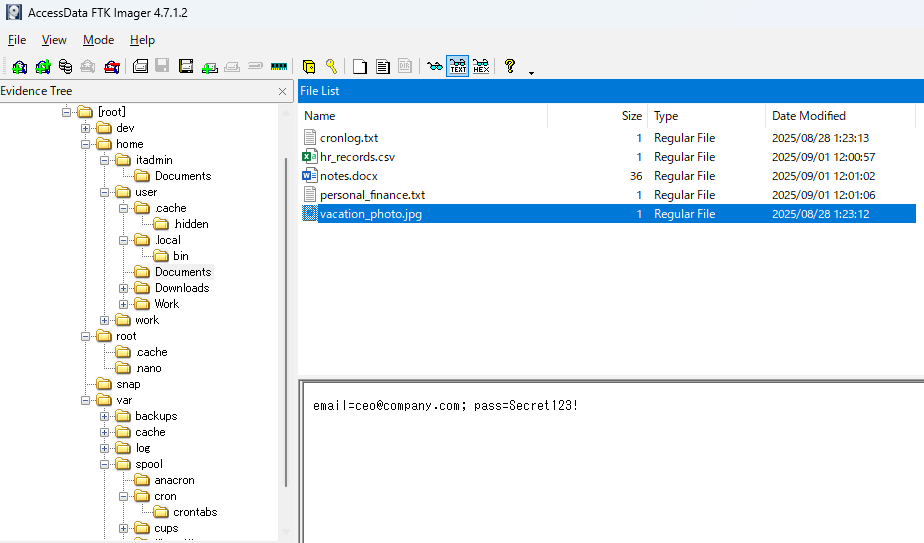924x543 pixels.
Task: Click the Evidence Tree vertical scrollbar thumb
Action: coord(286,321)
